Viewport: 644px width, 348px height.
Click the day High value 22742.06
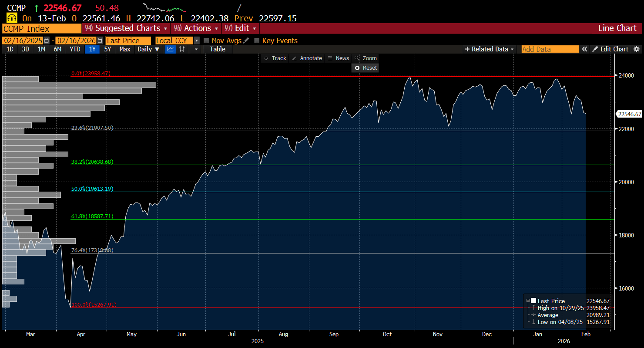click(155, 18)
